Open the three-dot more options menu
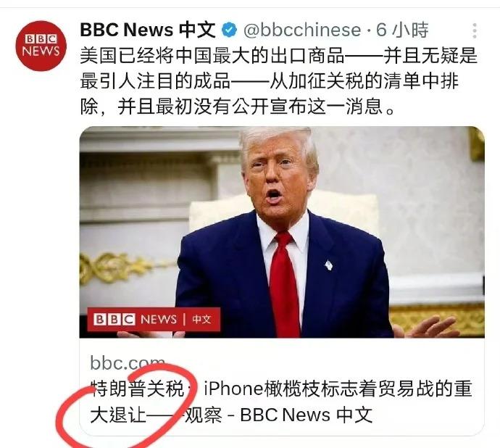The height and width of the screenshot is (448, 500). (x=475, y=31)
